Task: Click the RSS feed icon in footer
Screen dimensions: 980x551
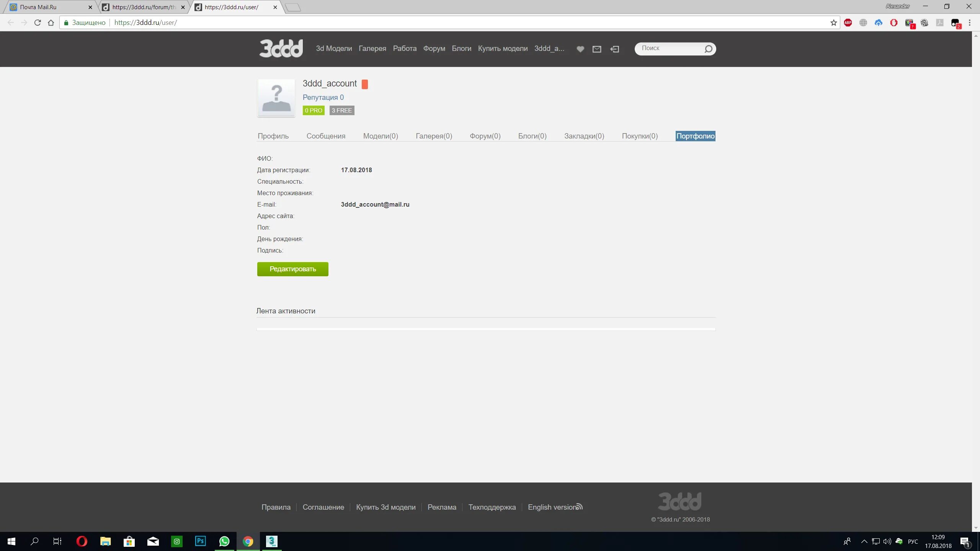Action: click(580, 507)
